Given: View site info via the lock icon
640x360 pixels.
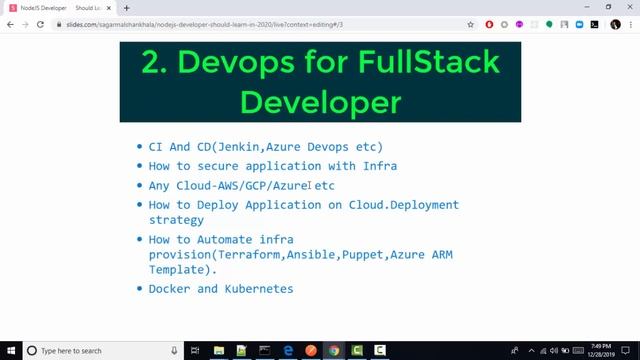Looking at the screenshot, I should (59, 24).
